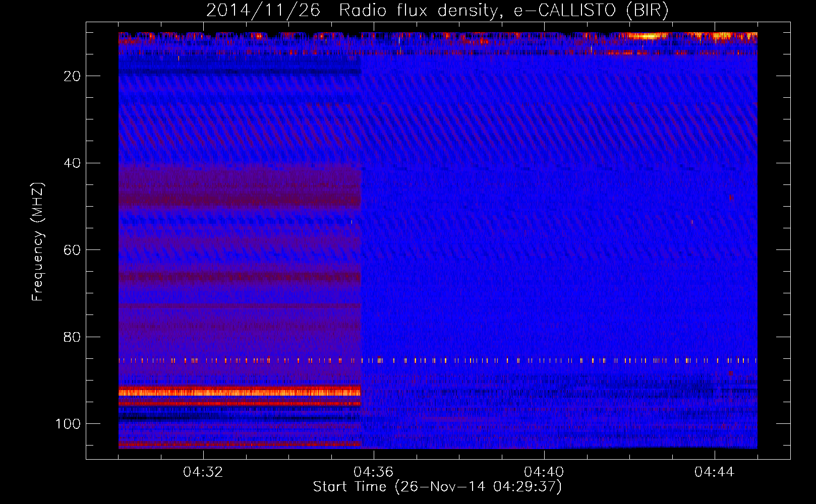This screenshot has height=504, width=816.
Task: Click the 'Start Time (26-Nov-14 04:29:37)' label
Action: (437, 487)
